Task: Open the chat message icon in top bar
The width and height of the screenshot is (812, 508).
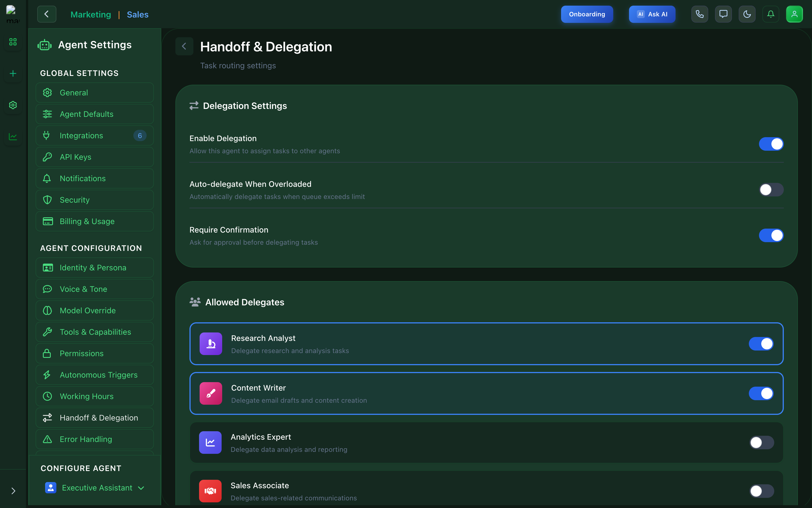Action: tap(723, 14)
